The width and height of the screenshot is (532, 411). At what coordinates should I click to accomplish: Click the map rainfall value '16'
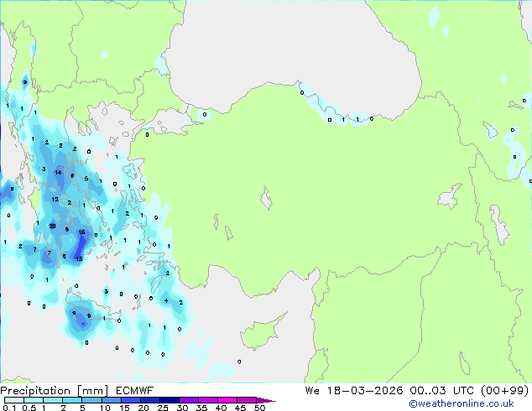point(81,232)
